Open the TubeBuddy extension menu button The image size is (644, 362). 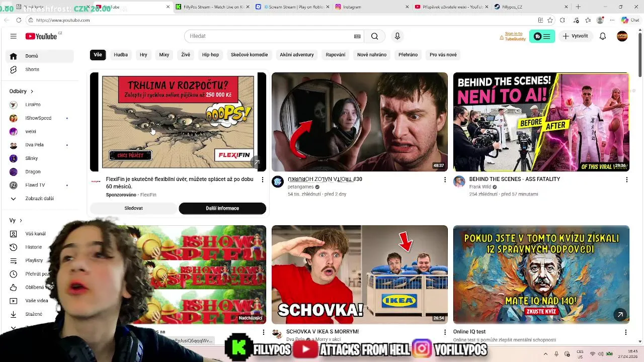coord(542,36)
